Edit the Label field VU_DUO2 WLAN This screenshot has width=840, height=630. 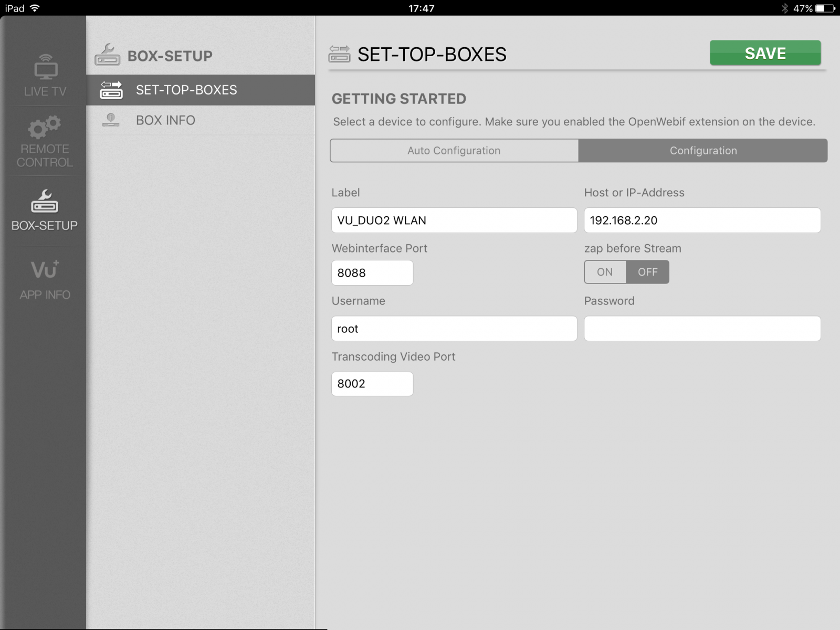coord(454,220)
